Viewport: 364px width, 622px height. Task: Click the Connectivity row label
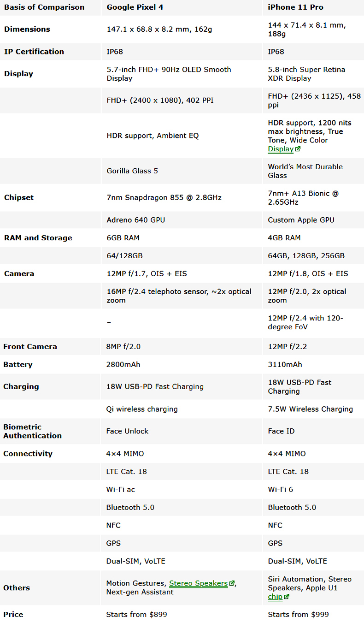coord(28,454)
